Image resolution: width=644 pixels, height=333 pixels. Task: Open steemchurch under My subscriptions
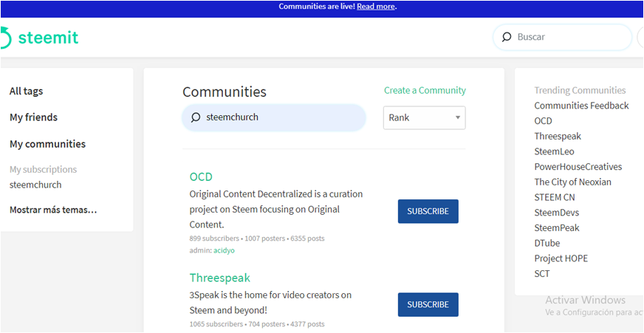pos(35,185)
